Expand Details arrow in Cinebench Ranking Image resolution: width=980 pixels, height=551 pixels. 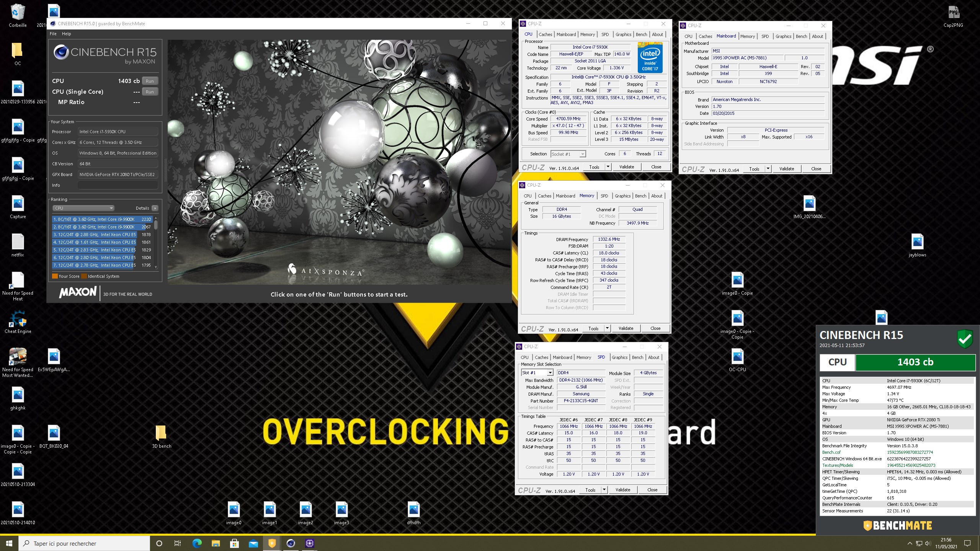155,208
